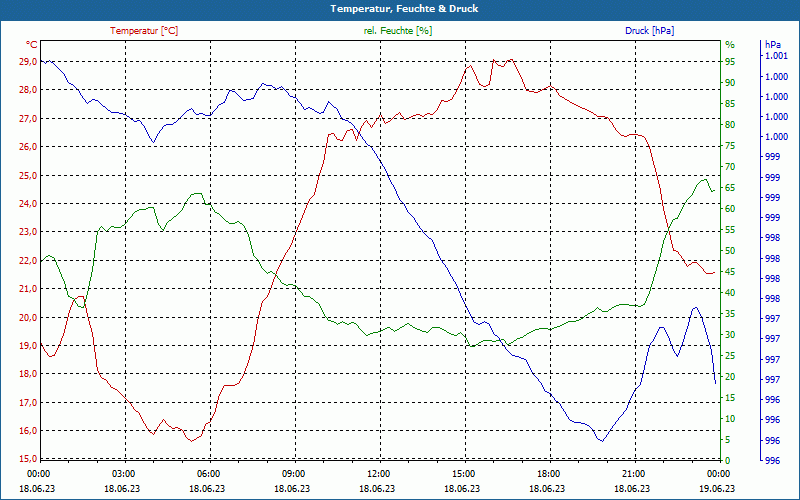Click the green '95' humidity axis value
Viewport: 800px width, 500px height.
(730, 61)
